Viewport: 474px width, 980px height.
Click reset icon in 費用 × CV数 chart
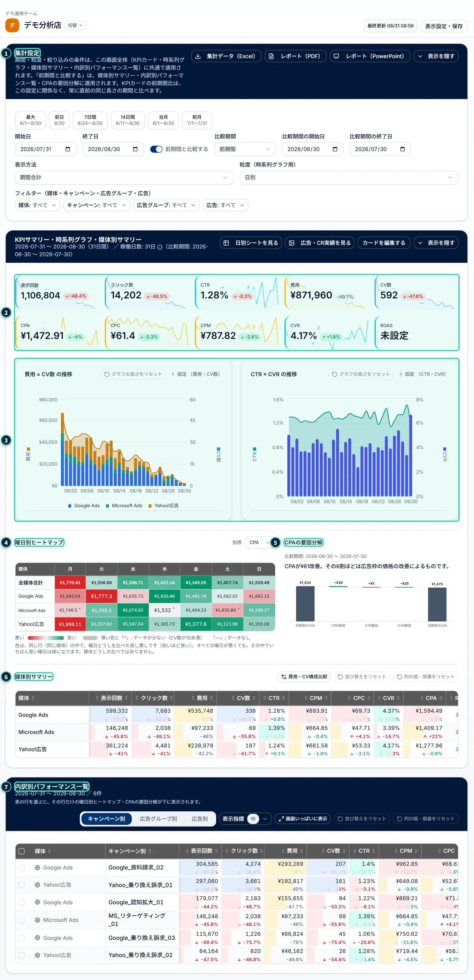tap(107, 374)
